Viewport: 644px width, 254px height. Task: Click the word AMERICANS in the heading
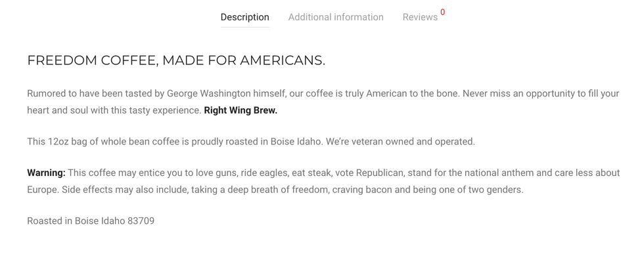pyautogui.click(x=282, y=61)
